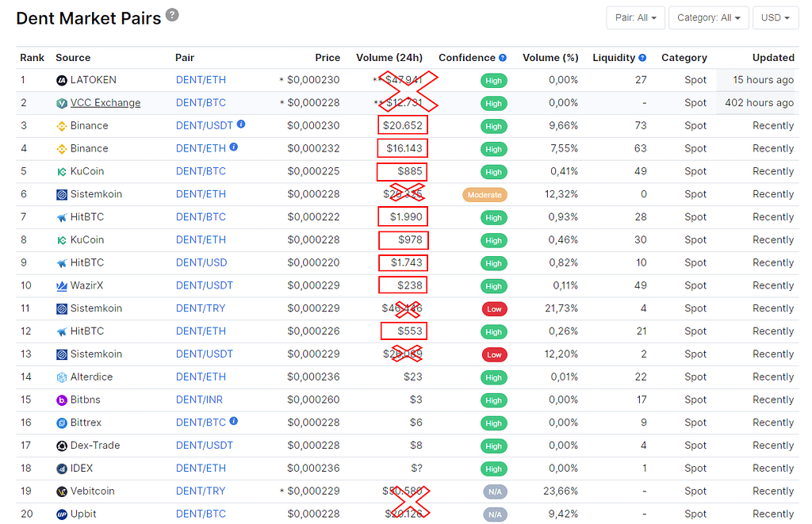Click the Alterdice logo icon

pyautogui.click(x=62, y=377)
